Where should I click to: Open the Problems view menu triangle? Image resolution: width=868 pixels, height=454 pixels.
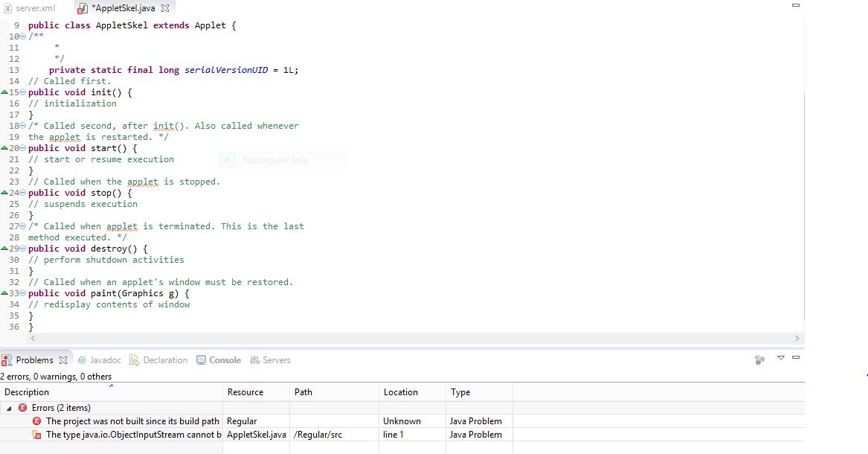click(780, 358)
